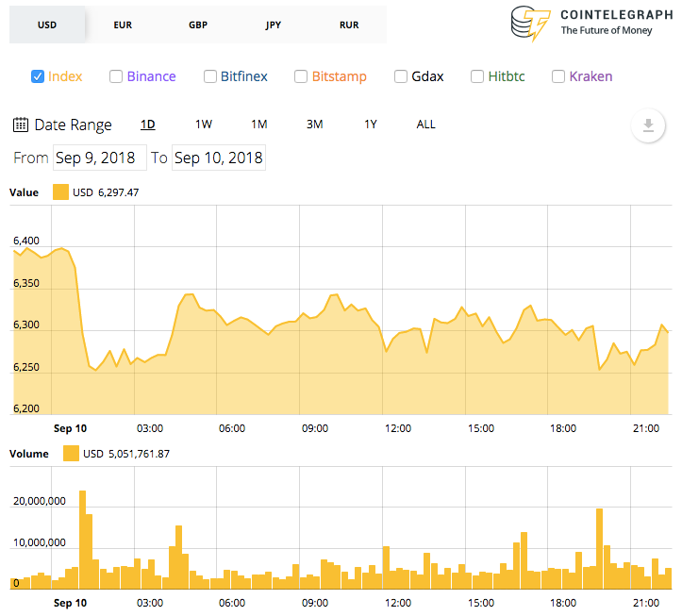Enable the Binance checkbox
682x616 pixels.
(x=116, y=76)
